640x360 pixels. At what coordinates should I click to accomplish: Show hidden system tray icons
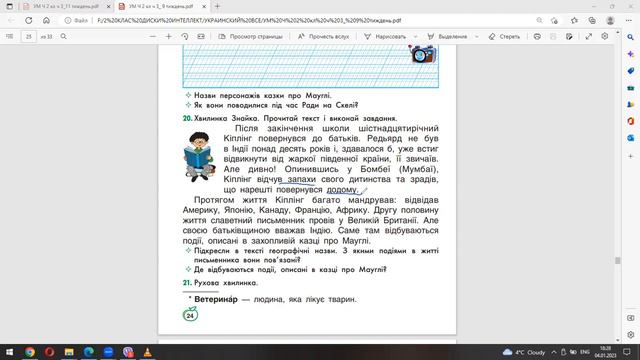(x=554, y=352)
